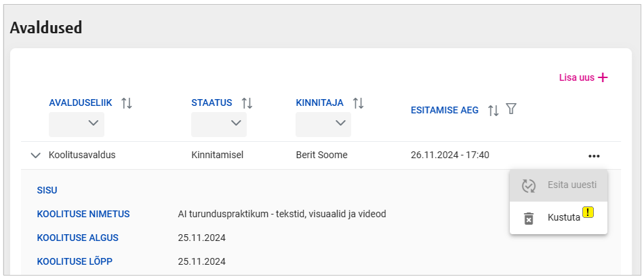Collapse the Koolitusavaldus row details
The height and width of the screenshot is (279, 644).
tap(36, 155)
